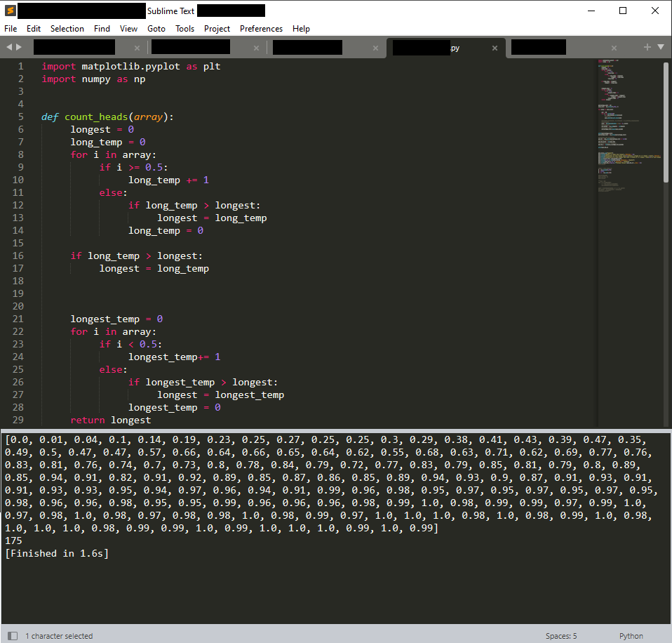Click 'long_temp += 1' on line 10

[168, 180]
